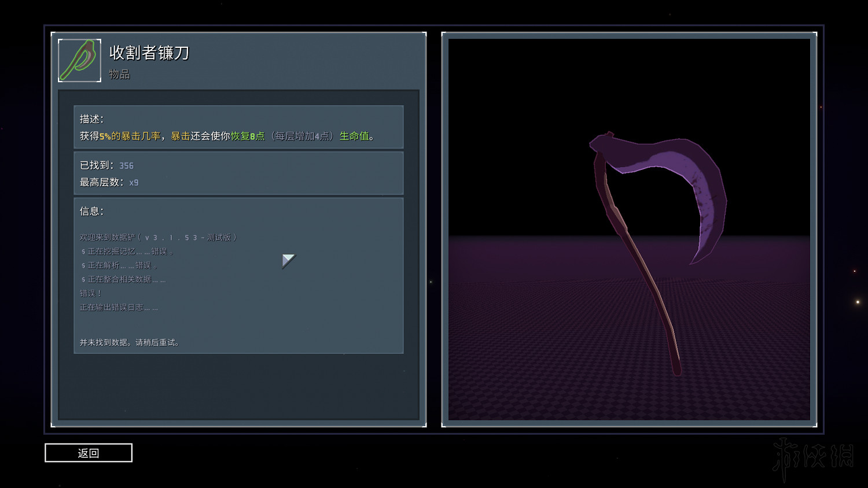
Task: Click the 正在解析 error line
Action: (119, 265)
